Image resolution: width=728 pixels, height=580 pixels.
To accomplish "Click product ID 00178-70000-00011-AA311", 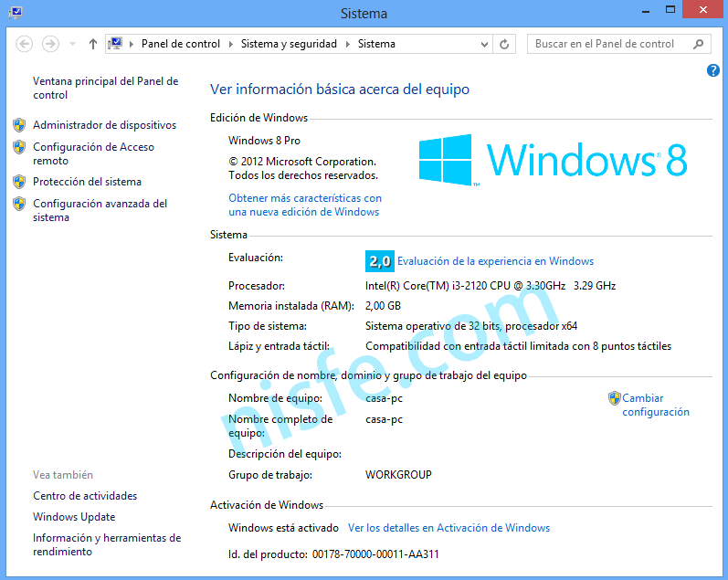I will [375, 554].
